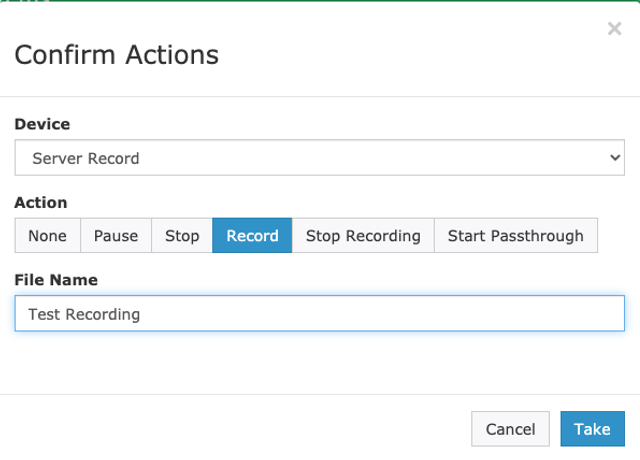Close the Confirm Actions dialog with X
The height and width of the screenshot is (460, 640).
pyautogui.click(x=614, y=29)
